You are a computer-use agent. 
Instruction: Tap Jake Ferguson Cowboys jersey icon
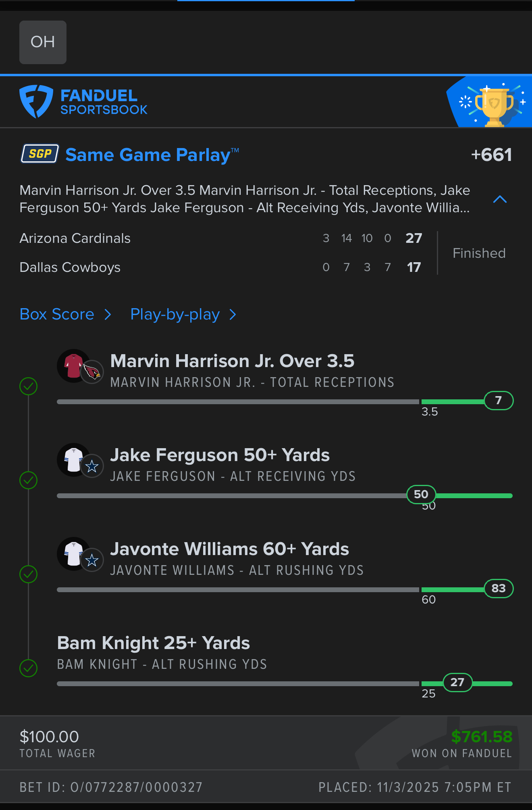(74, 459)
